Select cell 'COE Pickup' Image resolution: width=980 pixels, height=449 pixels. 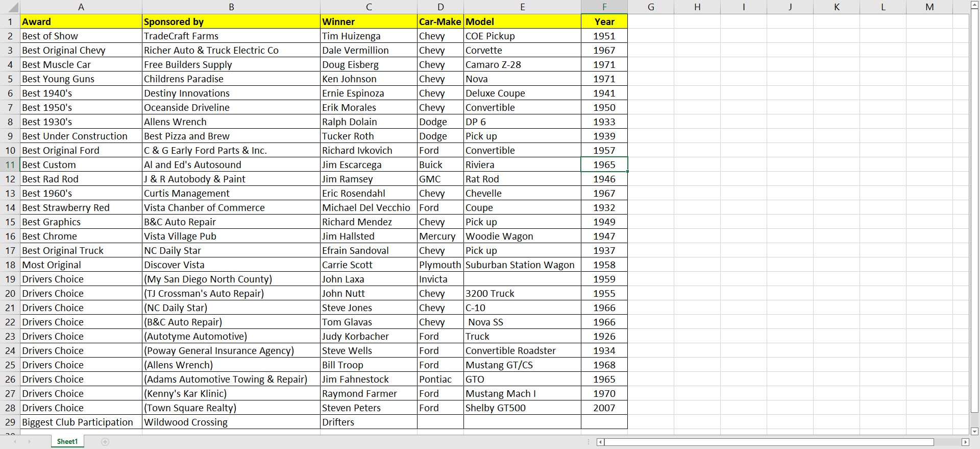tap(522, 36)
